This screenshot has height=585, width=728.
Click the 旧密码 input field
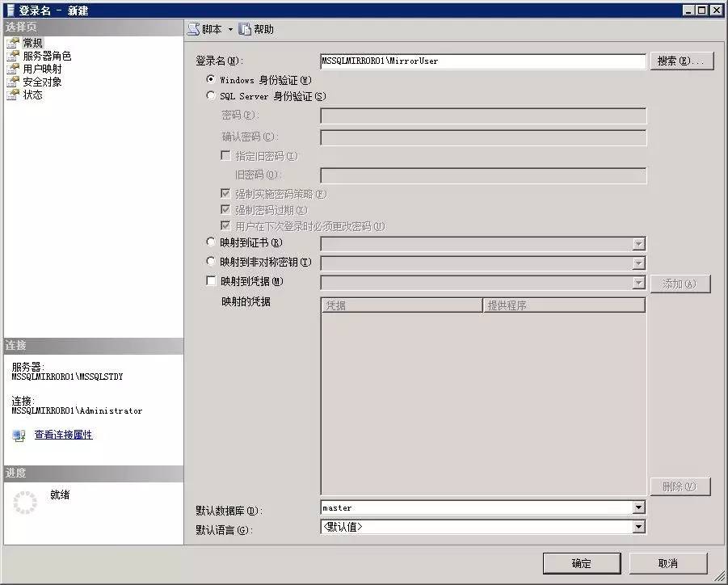(483, 175)
